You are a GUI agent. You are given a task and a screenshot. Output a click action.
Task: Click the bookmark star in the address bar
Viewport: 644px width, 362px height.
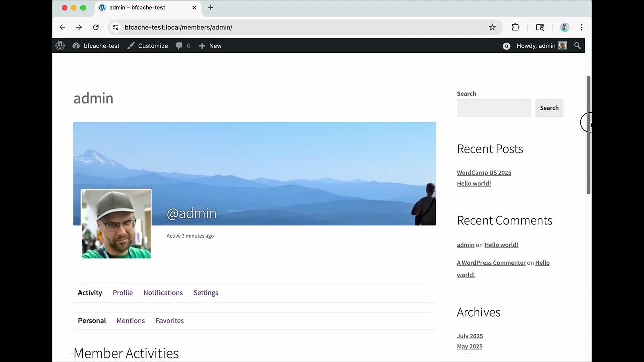pos(492,27)
